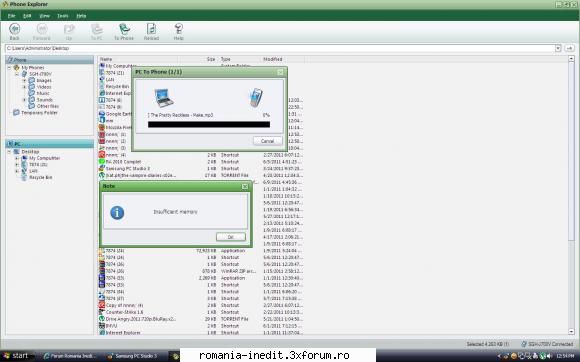
Task: Select the Music folder in phone tree
Action: point(39,93)
